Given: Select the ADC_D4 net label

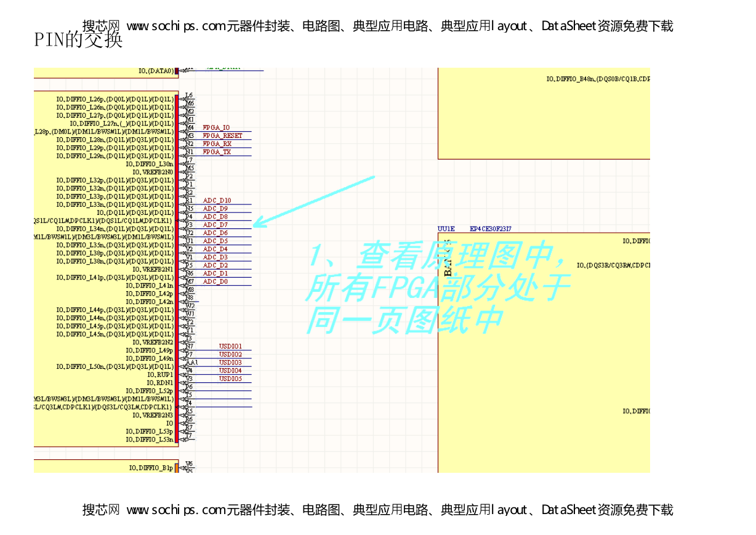Looking at the screenshot, I should 215,249.
